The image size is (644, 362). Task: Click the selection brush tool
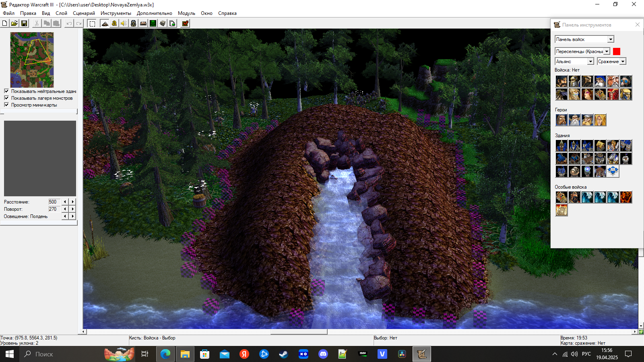click(92, 23)
